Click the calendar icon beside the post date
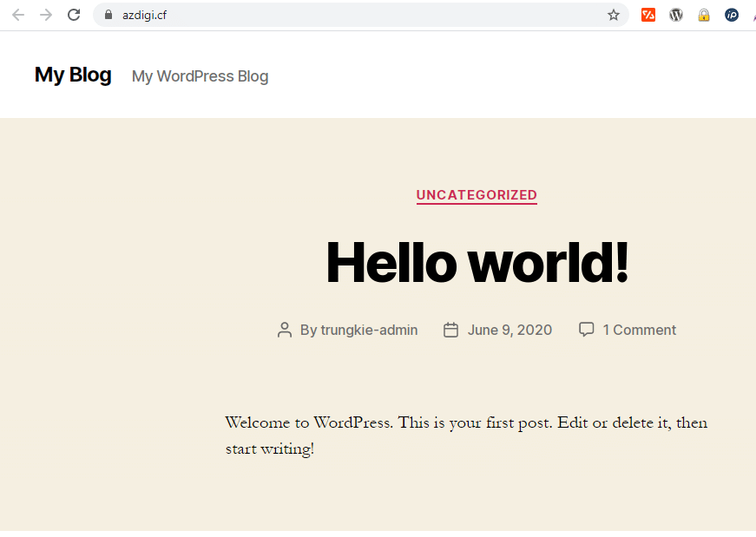The image size is (756, 537). [x=450, y=330]
